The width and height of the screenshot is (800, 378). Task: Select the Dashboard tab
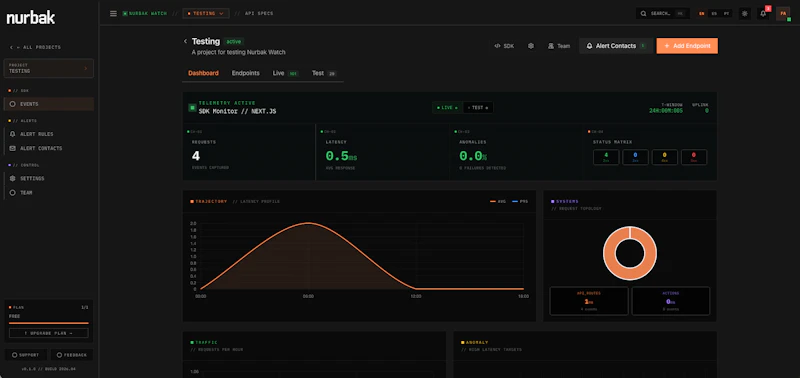point(203,73)
